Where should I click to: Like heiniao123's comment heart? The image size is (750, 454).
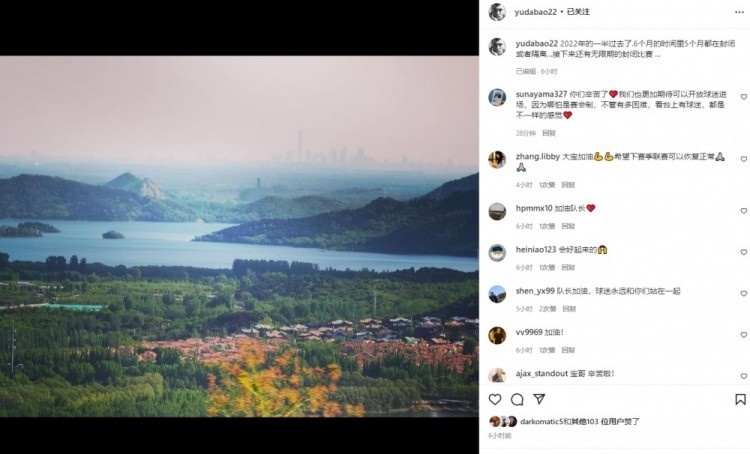pos(744,252)
